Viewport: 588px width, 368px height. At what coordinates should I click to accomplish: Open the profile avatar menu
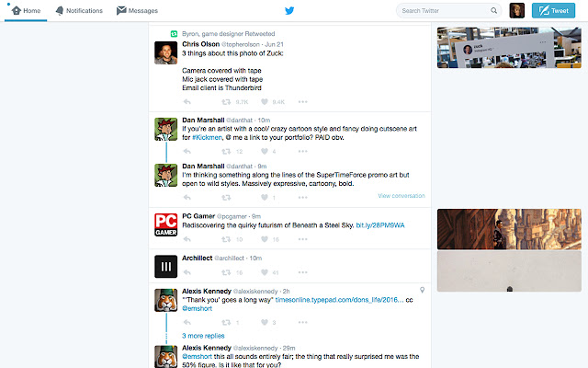[516, 10]
